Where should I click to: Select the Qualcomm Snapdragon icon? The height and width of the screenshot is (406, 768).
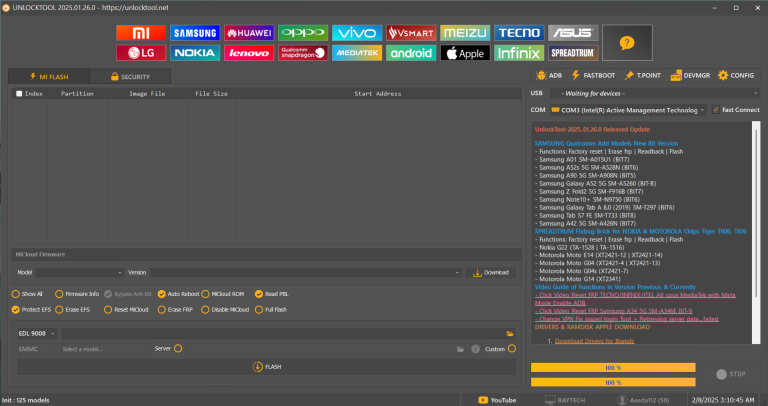[303, 53]
